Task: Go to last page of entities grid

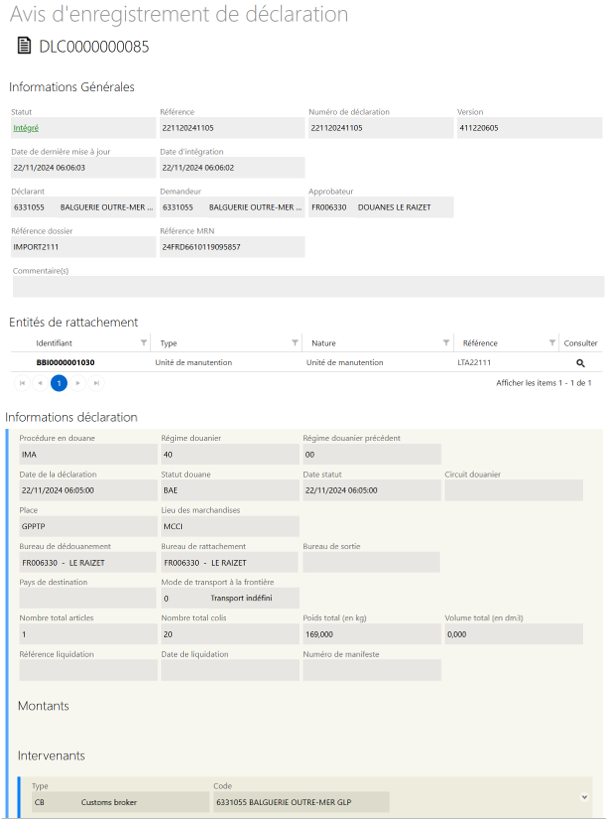Action: click(96, 383)
